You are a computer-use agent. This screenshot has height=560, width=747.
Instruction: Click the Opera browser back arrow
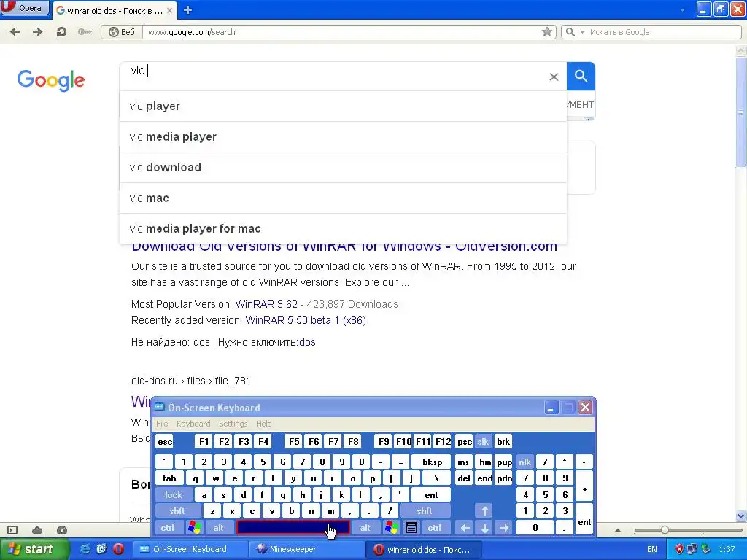(15, 32)
